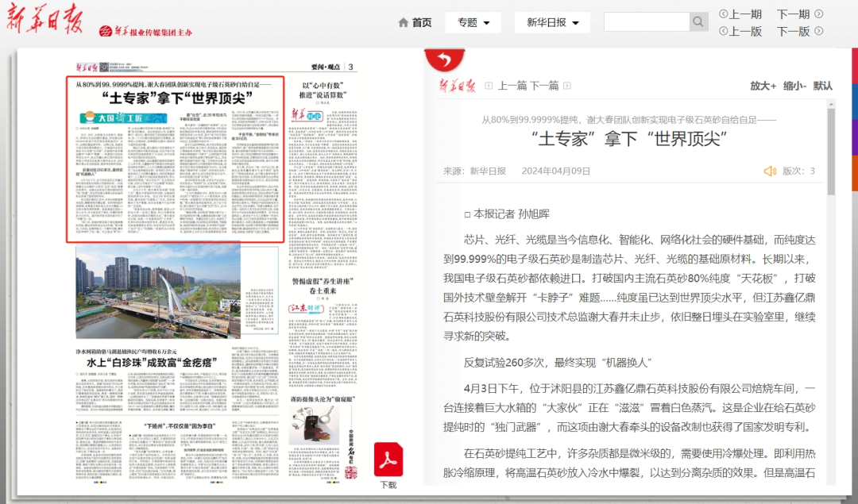
Task: Click the circled arrow icon before 上一期
Action: pos(724,14)
